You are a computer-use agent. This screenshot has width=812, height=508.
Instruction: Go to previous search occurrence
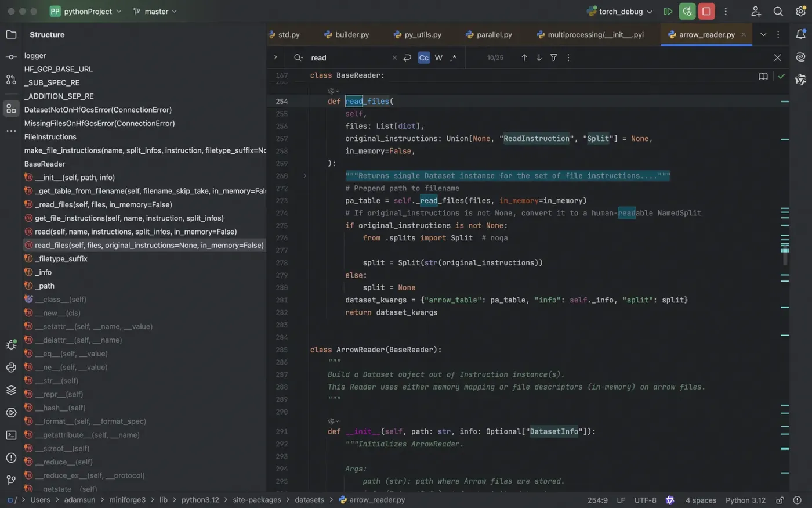(x=524, y=57)
